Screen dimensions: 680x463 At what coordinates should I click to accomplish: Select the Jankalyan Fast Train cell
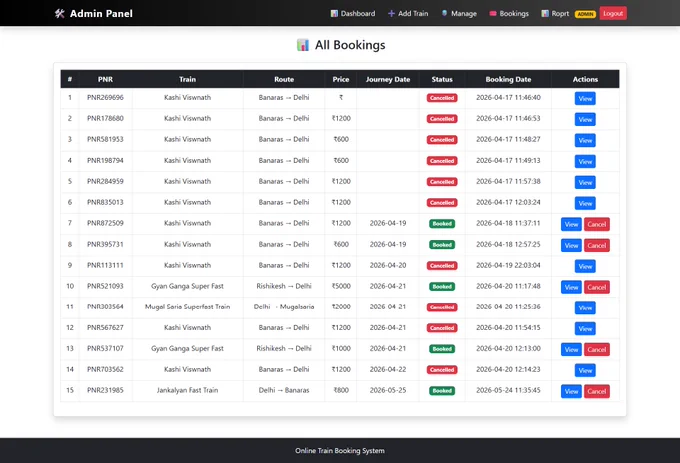tap(187, 390)
